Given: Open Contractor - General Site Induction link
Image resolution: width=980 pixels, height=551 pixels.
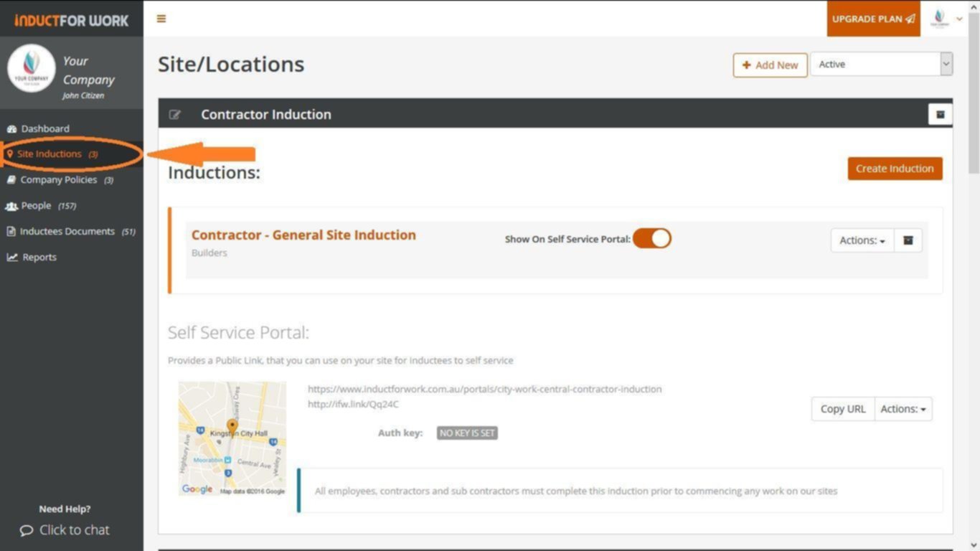Looking at the screenshot, I should coord(303,235).
